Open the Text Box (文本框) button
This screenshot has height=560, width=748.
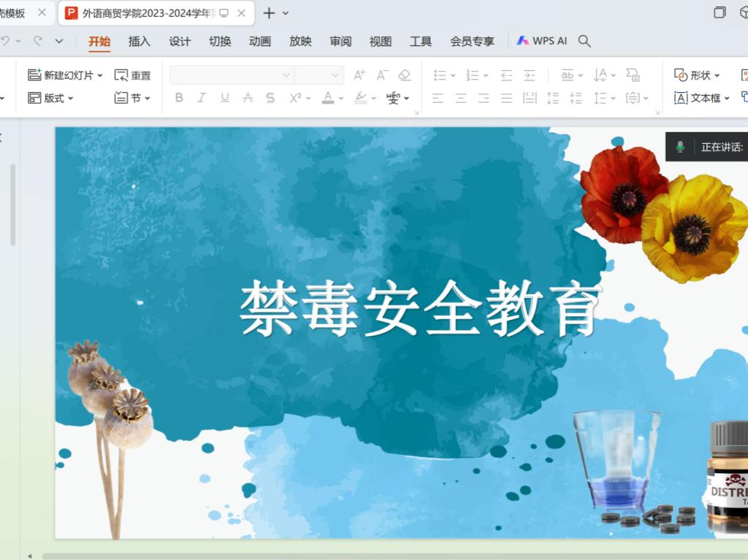[x=701, y=98]
